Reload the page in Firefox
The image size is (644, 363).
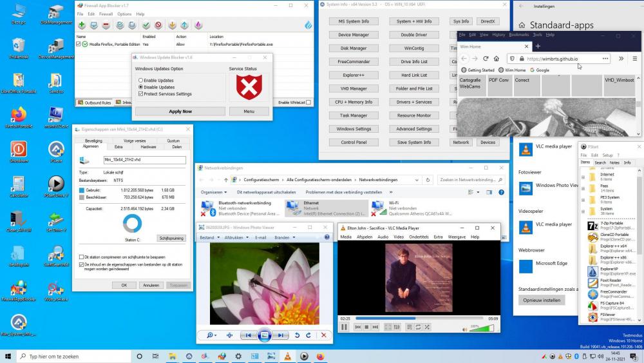pos(487,58)
